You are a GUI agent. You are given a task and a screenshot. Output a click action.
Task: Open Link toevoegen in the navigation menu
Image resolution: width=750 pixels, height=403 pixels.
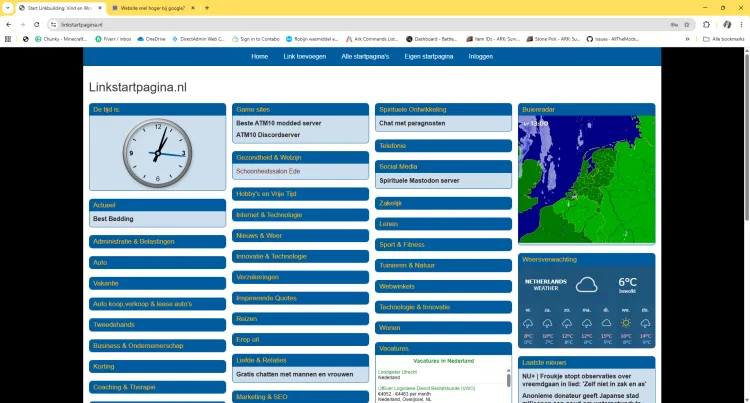(x=304, y=57)
